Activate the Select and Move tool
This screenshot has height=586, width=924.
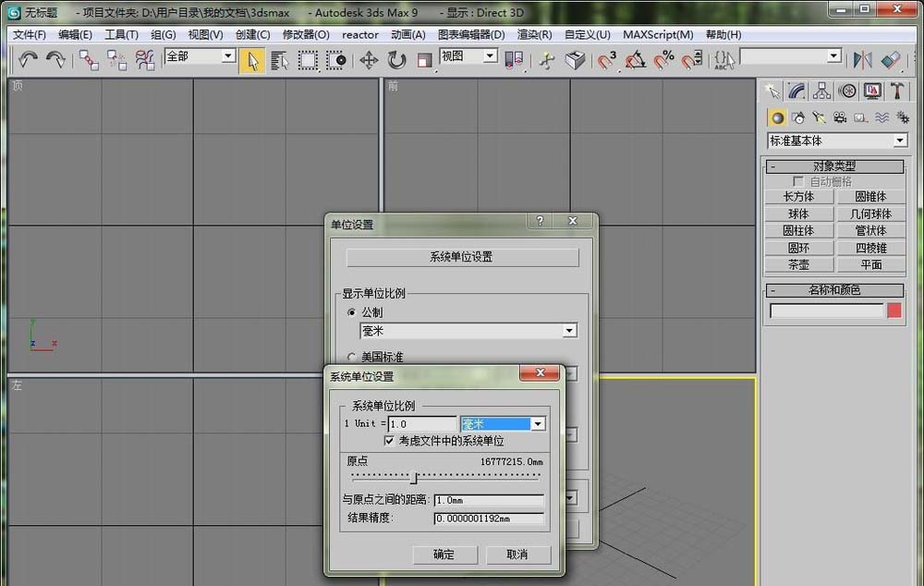pyautogui.click(x=369, y=60)
